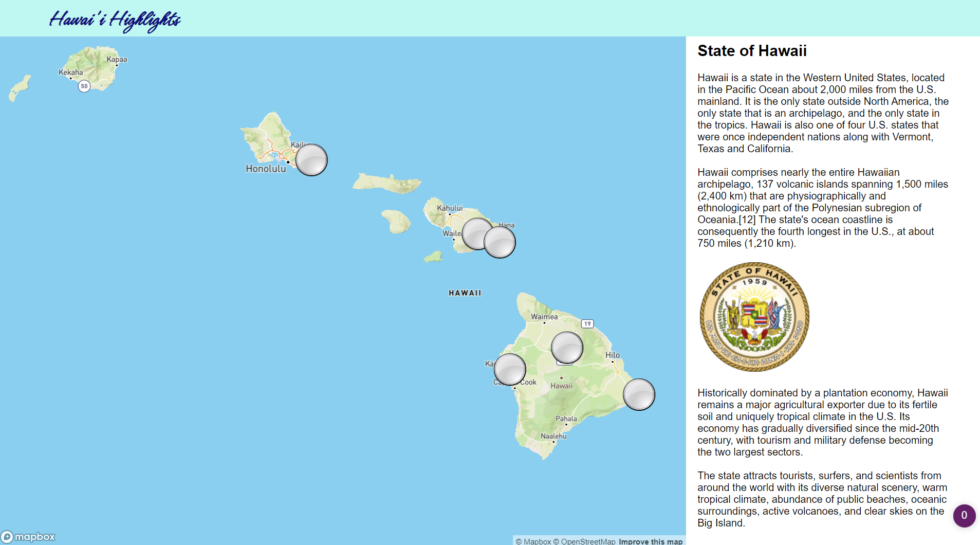Click the circular '0' counter badge
Image resolution: width=980 pixels, height=545 pixels.
coord(965,516)
